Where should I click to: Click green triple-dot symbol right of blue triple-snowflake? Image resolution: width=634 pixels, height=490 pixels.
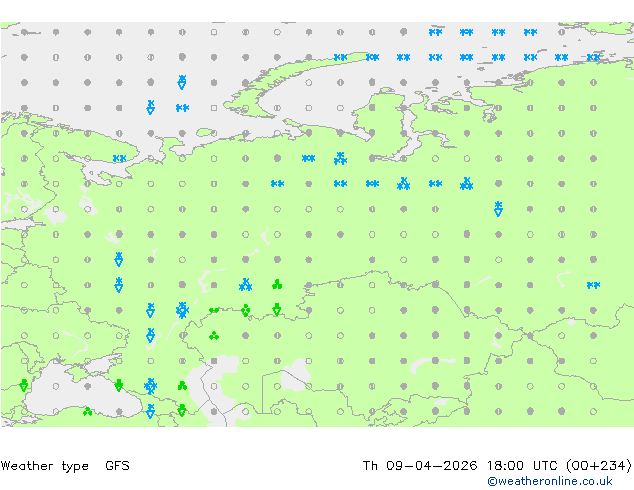point(277,285)
